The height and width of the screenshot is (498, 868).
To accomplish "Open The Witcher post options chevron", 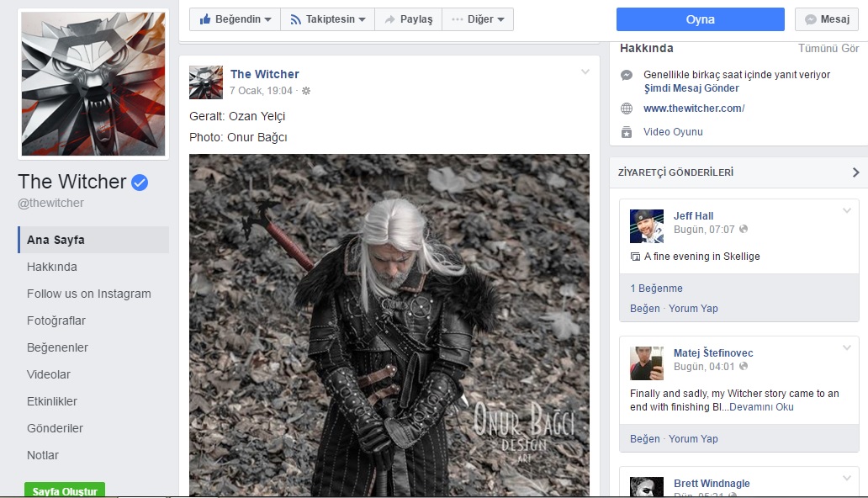I will point(585,72).
